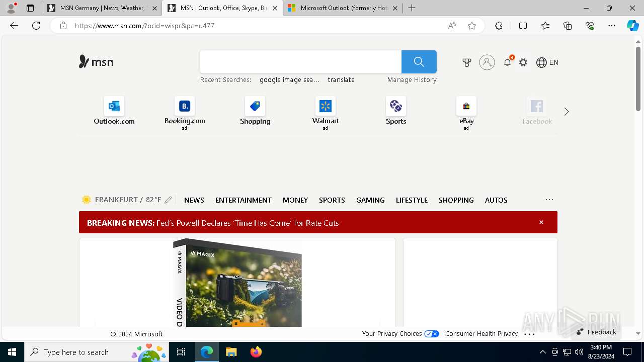Open MSN settings gear
Viewport: 644px width, 362px height.
523,62
